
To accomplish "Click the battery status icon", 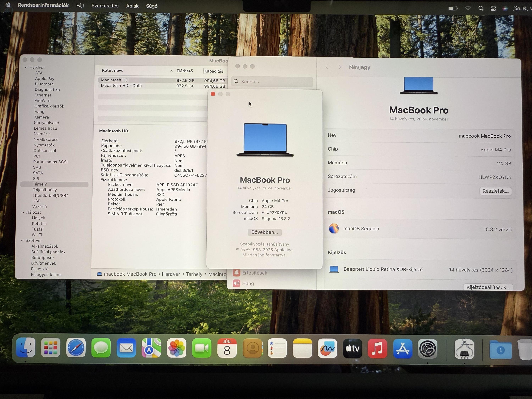I will 453,8.
